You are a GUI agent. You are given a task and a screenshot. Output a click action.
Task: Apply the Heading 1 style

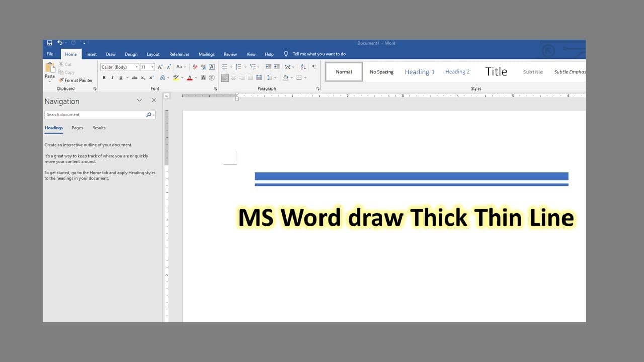[420, 72]
